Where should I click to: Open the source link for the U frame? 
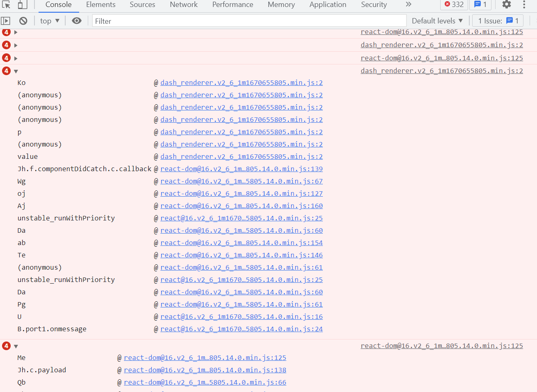tap(242, 317)
